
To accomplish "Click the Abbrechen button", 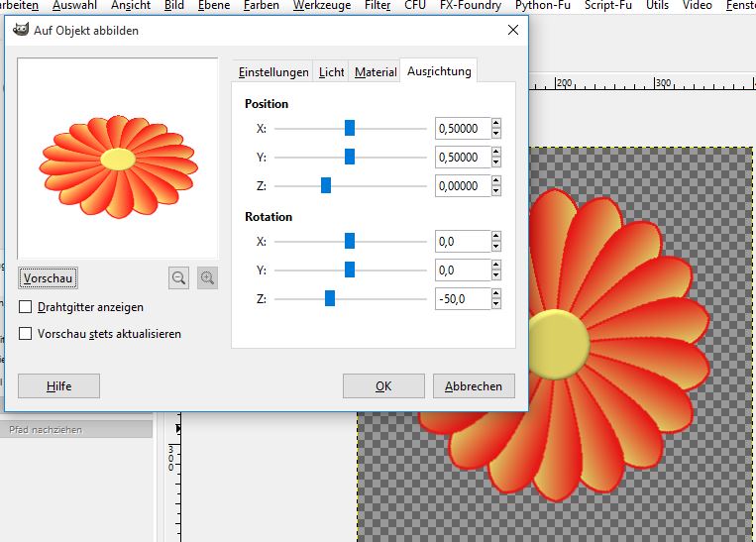I will coord(474,386).
